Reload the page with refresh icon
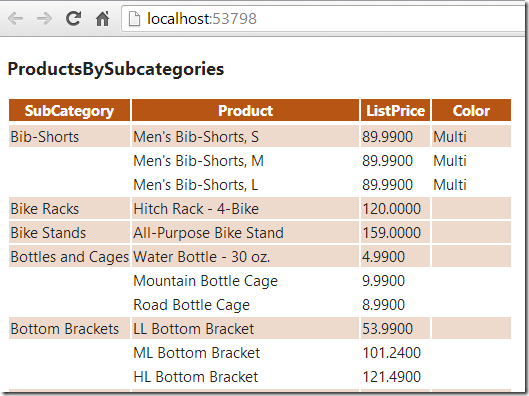Image resolution: width=529 pixels, height=396 pixels. tap(73, 19)
